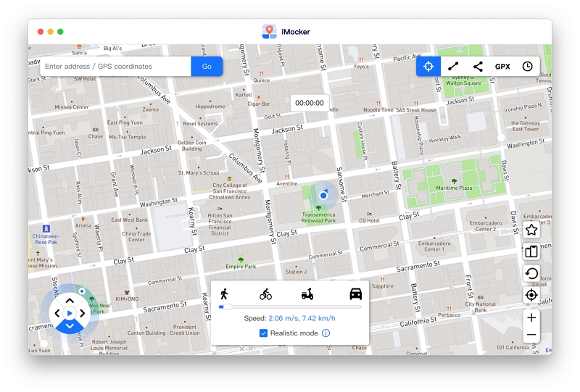Click the speed slider handle
This screenshot has height=392, width=580.
click(x=227, y=307)
